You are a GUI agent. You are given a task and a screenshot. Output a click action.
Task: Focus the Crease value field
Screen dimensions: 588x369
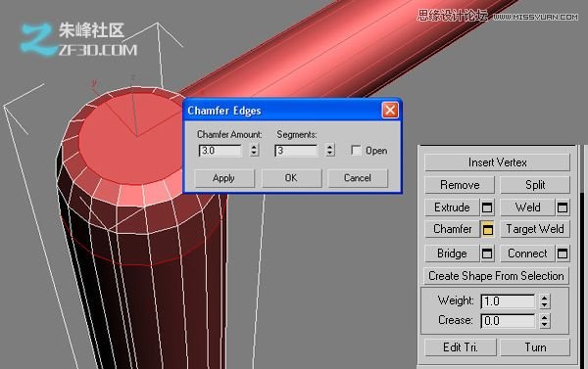coord(508,321)
